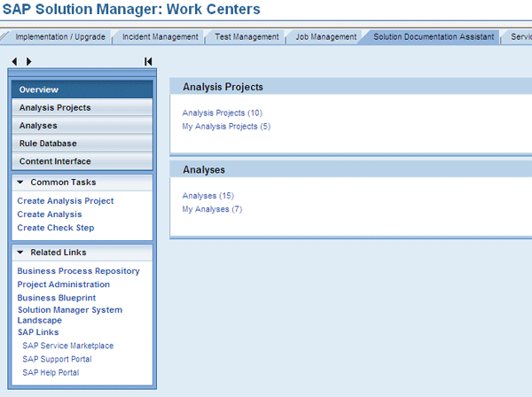Open the My Analysis Projects (5) link
This screenshot has height=397, width=532.
(x=226, y=126)
